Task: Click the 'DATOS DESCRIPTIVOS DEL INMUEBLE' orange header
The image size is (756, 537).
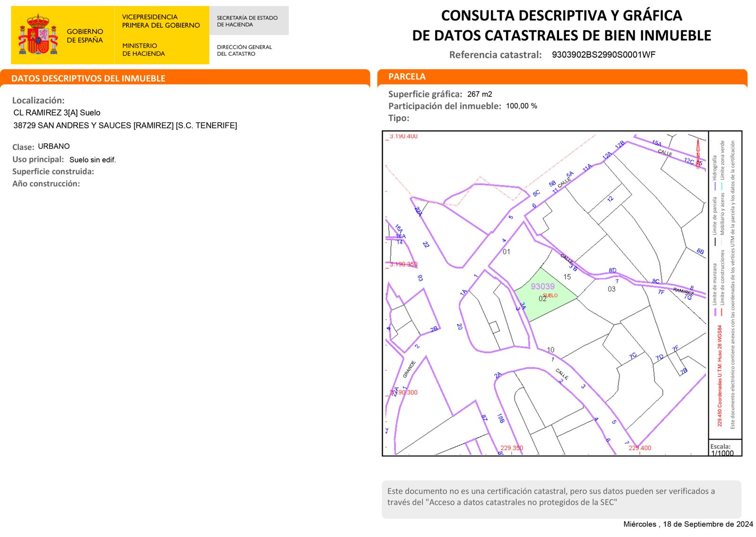Action: pos(185,78)
